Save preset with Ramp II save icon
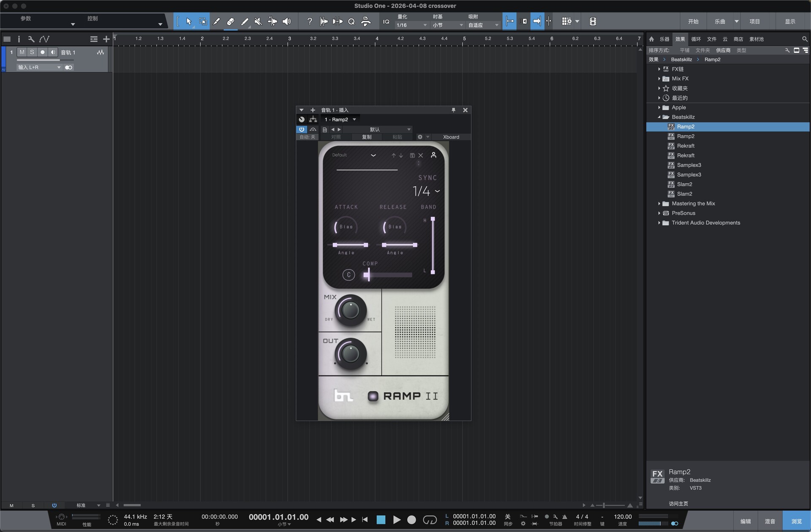The height and width of the screenshot is (532, 811). tap(412, 155)
